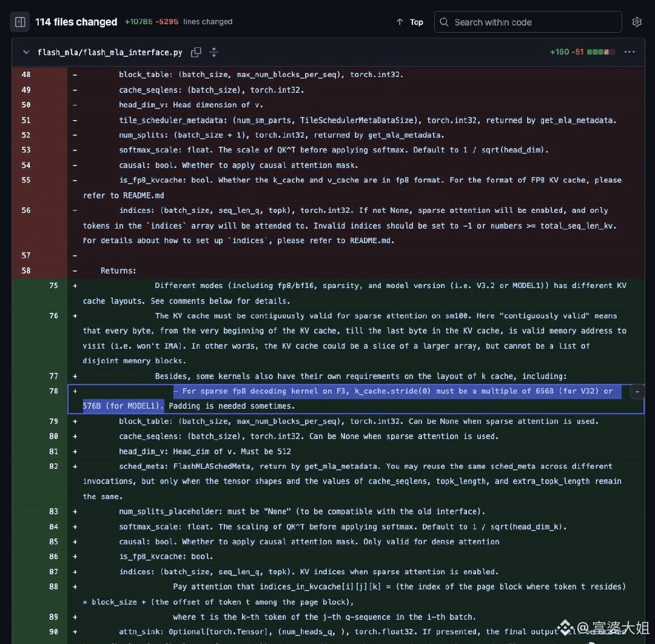The image size is (655, 644).
Task: Select added line number 82
Action: 53,466
